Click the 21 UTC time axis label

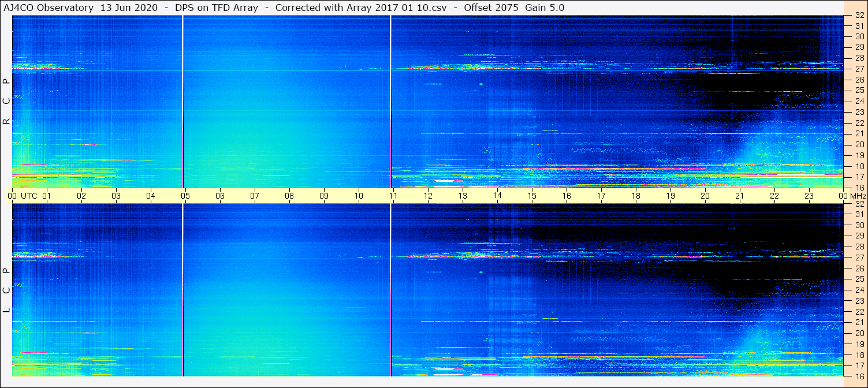(x=740, y=196)
